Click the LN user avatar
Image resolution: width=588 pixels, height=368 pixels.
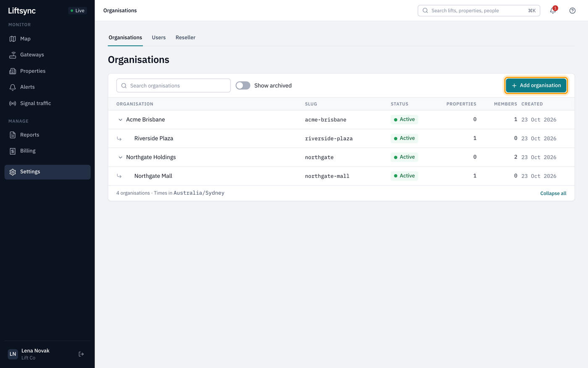click(x=13, y=354)
